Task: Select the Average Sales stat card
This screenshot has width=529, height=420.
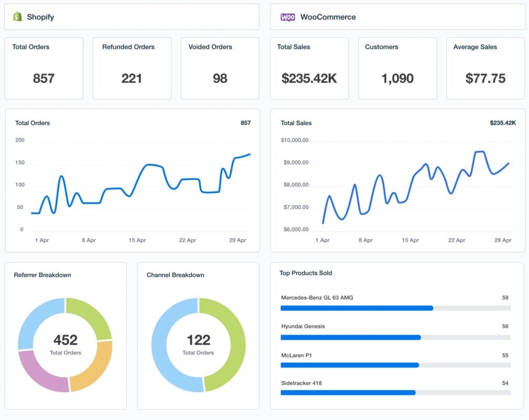Action: point(485,68)
